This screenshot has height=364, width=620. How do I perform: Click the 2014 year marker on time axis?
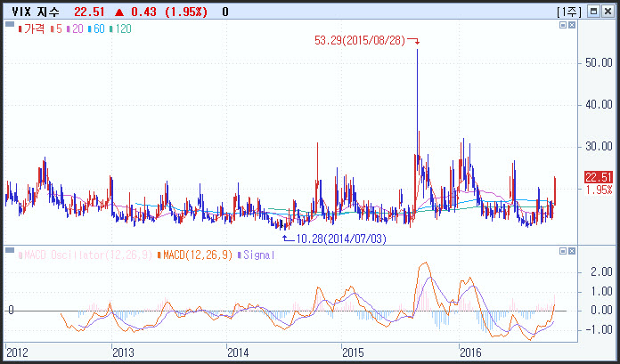pos(240,352)
